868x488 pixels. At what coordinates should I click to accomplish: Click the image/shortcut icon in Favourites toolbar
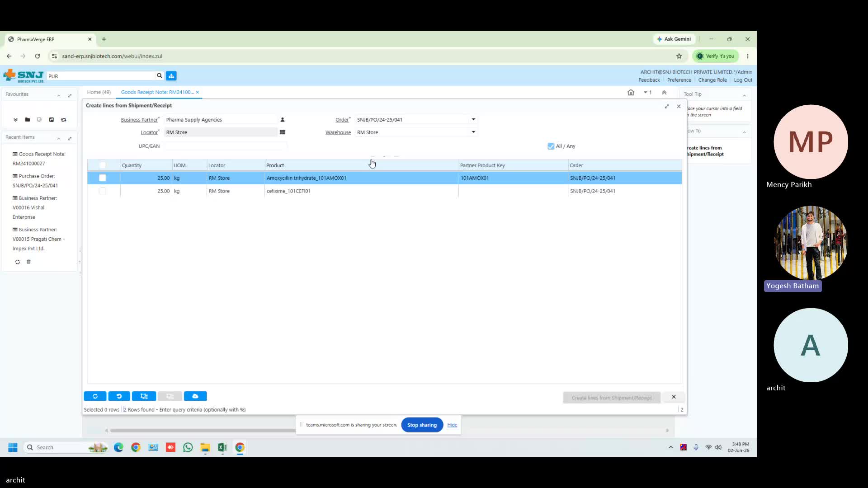(x=52, y=120)
